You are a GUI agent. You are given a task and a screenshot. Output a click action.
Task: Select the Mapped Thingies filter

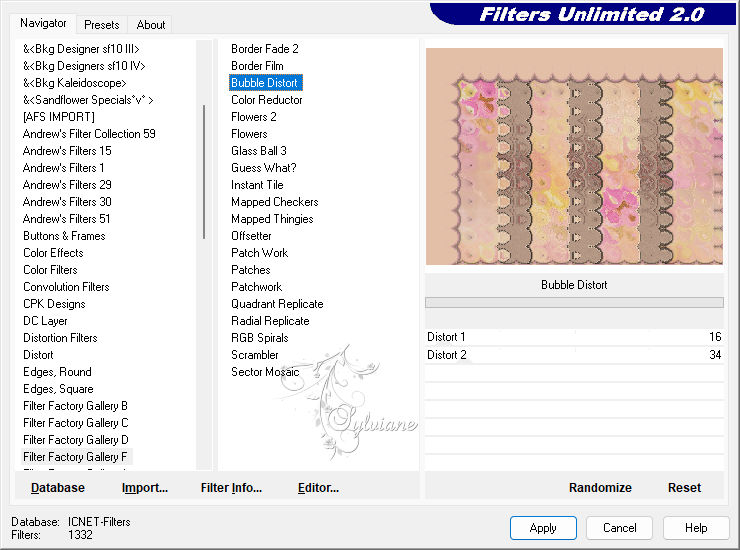[272, 219]
